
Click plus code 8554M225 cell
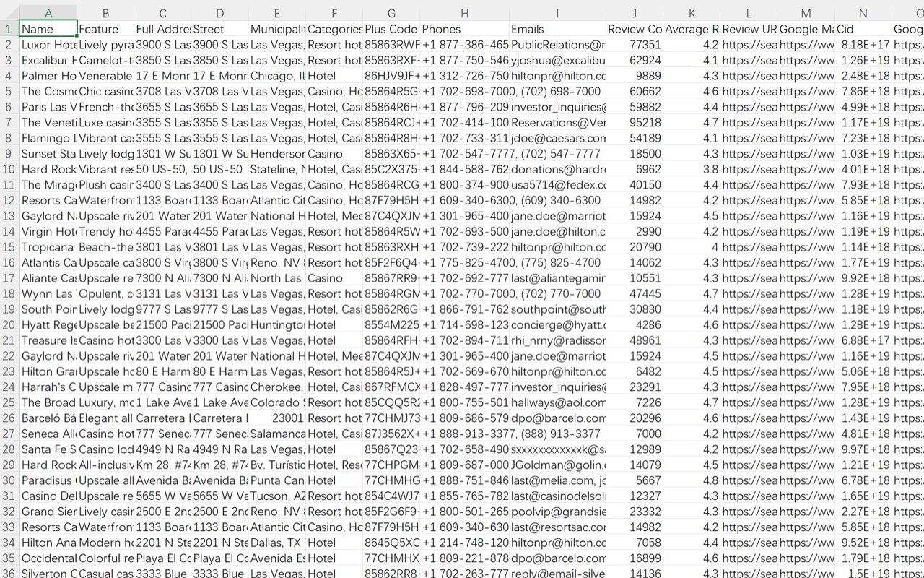392,325
